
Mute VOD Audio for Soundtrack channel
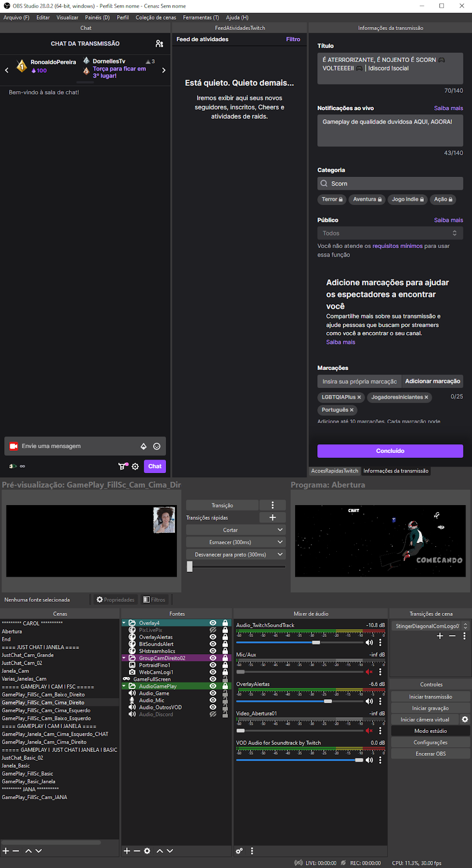[369, 760]
